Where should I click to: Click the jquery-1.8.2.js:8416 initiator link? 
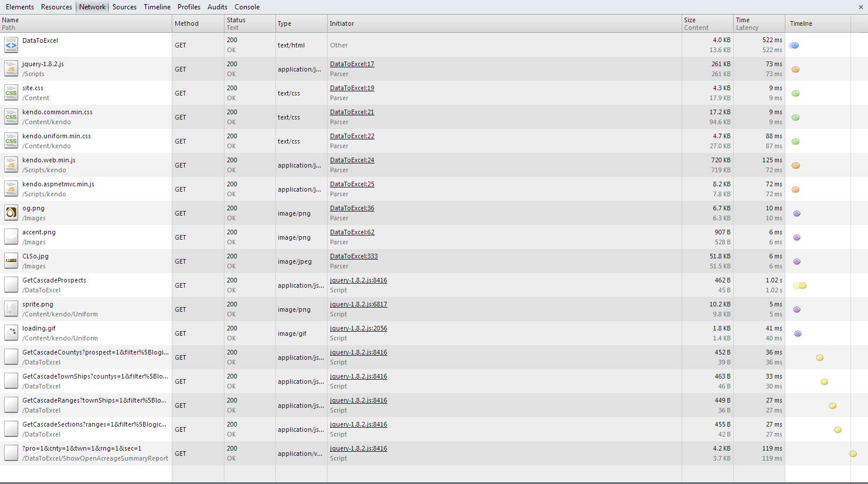pyautogui.click(x=359, y=280)
